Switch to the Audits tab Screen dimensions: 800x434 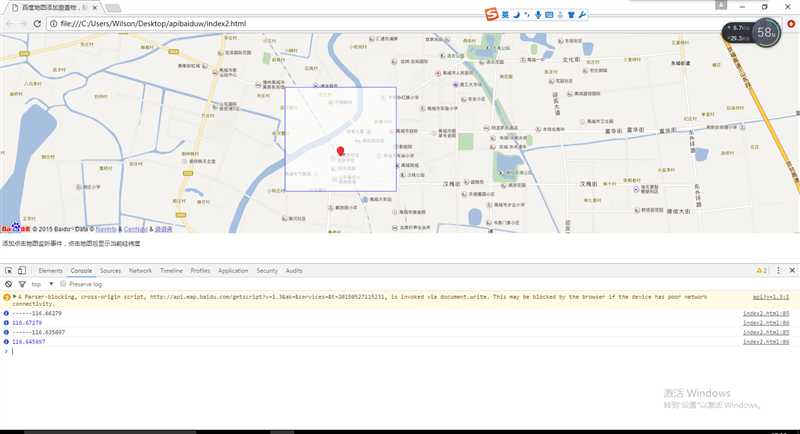[294, 270]
